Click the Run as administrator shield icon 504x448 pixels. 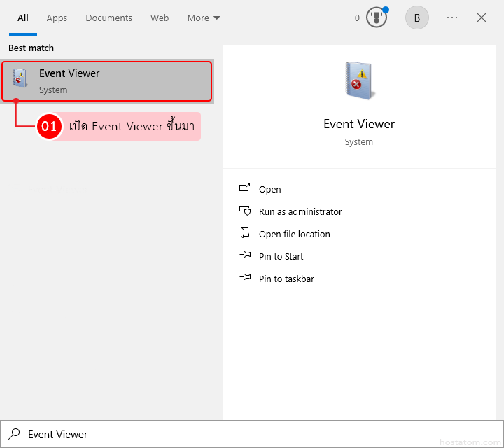245,211
